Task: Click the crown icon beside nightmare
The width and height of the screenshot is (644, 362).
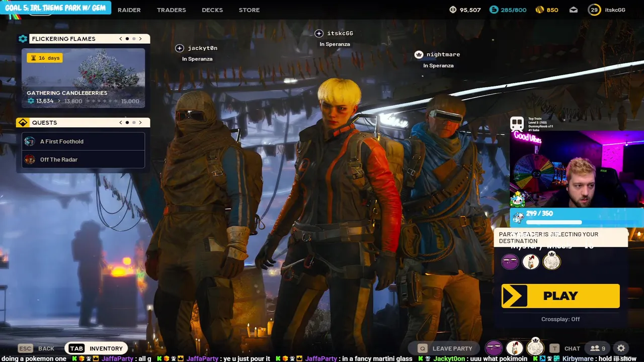Action: tap(419, 54)
